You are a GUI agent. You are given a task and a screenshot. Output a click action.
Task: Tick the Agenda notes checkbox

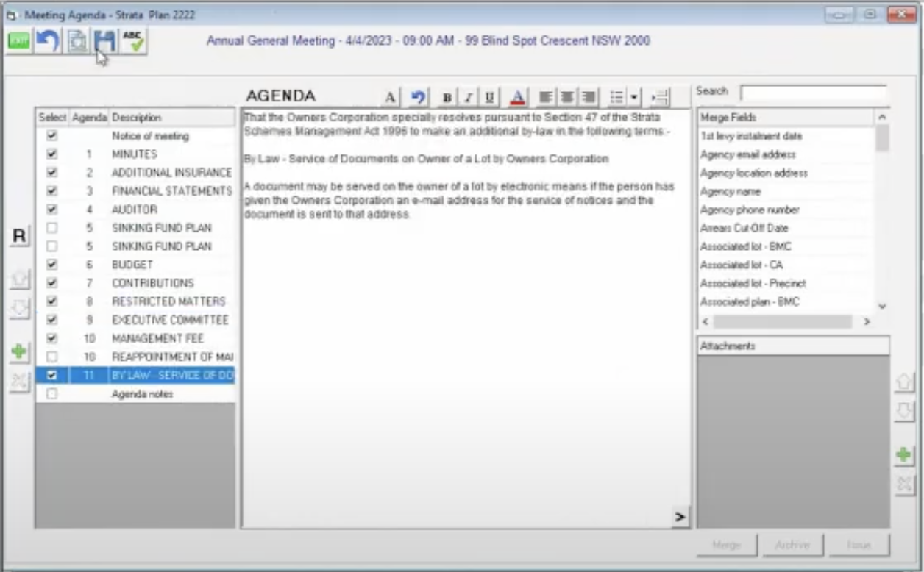coord(51,394)
